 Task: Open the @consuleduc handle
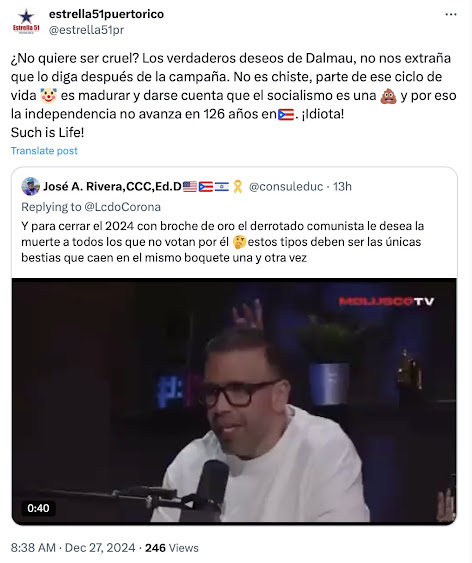point(286,187)
